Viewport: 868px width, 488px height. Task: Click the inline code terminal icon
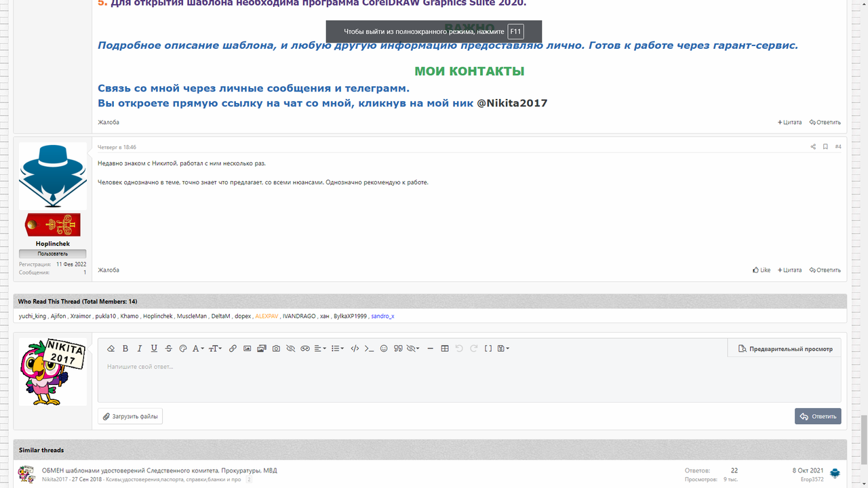tap(369, 348)
